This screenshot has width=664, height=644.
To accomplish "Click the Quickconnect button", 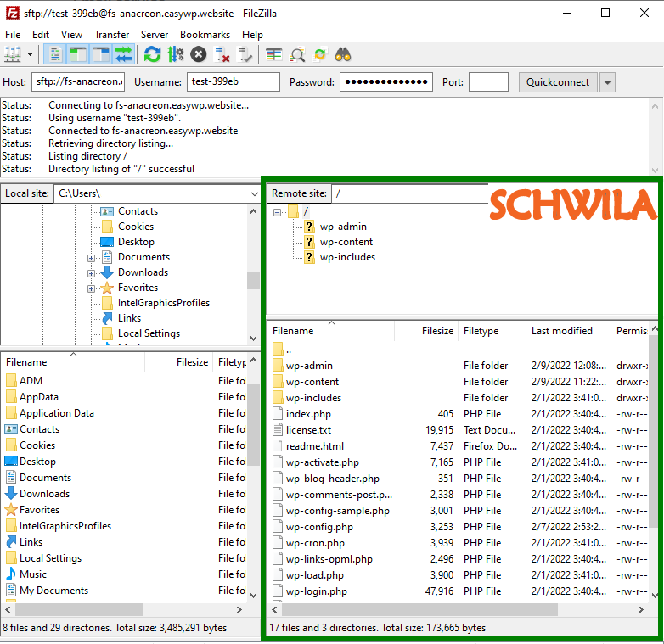I will point(558,82).
